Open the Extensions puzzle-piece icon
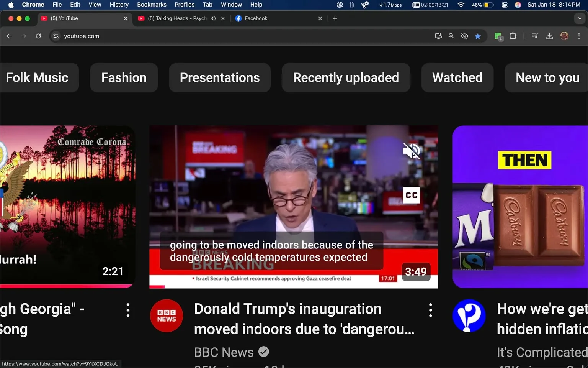588x368 pixels. [513, 36]
